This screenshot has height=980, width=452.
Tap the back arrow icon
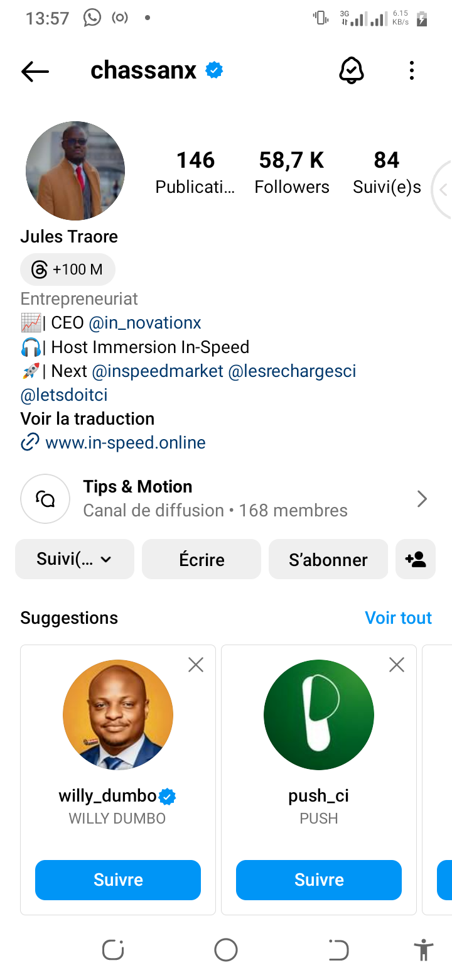pyautogui.click(x=35, y=72)
